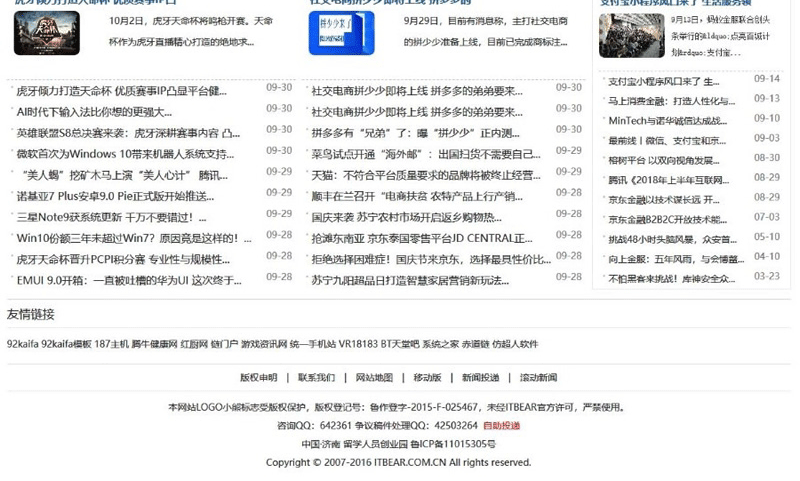Open sidebar article 榕树平台 以双向视角发展
This screenshot has height=481, width=800.
pyautogui.click(x=663, y=161)
